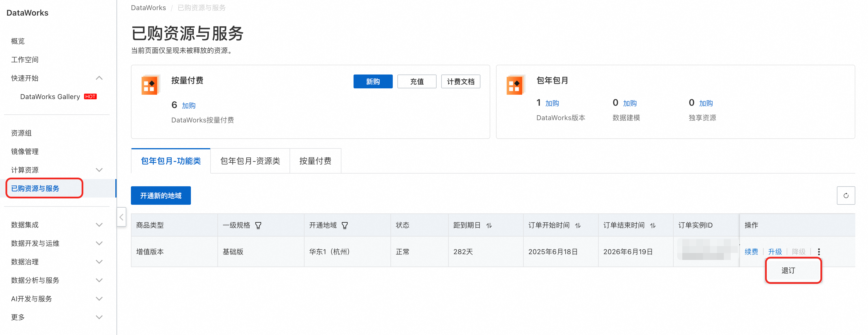The width and height of the screenshot is (868, 335).
Task: Click 续费 link in the table row
Action: coord(751,252)
